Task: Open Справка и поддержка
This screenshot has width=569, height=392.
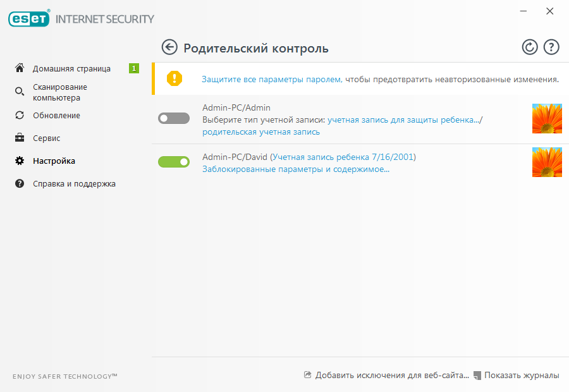Action: (74, 184)
